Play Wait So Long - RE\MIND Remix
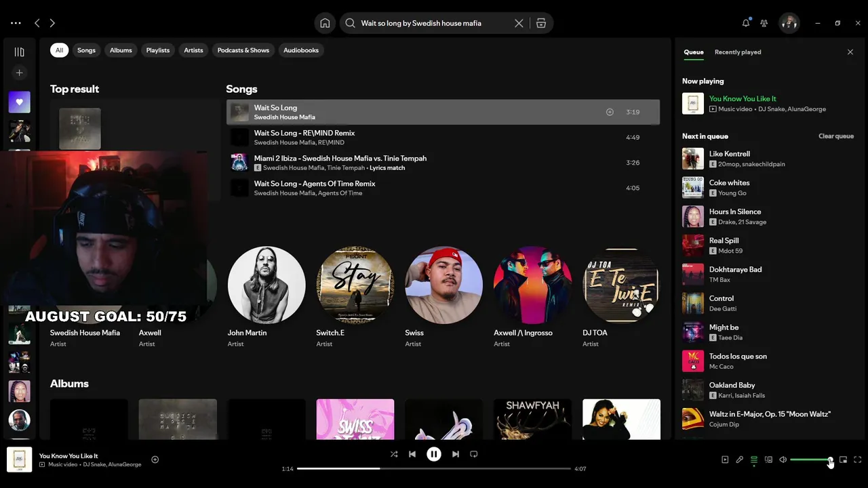This screenshot has width=868, height=488. pyautogui.click(x=443, y=138)
